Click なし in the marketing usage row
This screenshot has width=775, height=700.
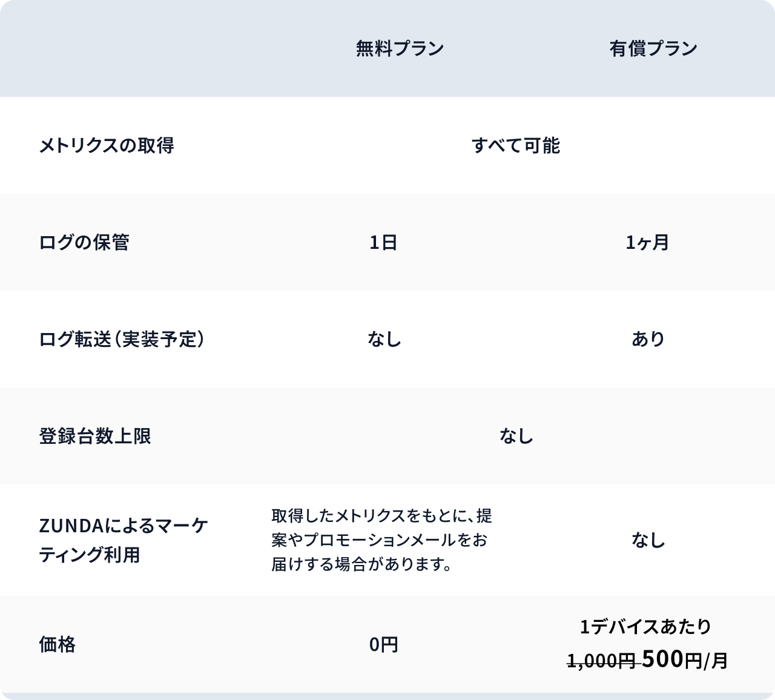(x=648, y=540)
